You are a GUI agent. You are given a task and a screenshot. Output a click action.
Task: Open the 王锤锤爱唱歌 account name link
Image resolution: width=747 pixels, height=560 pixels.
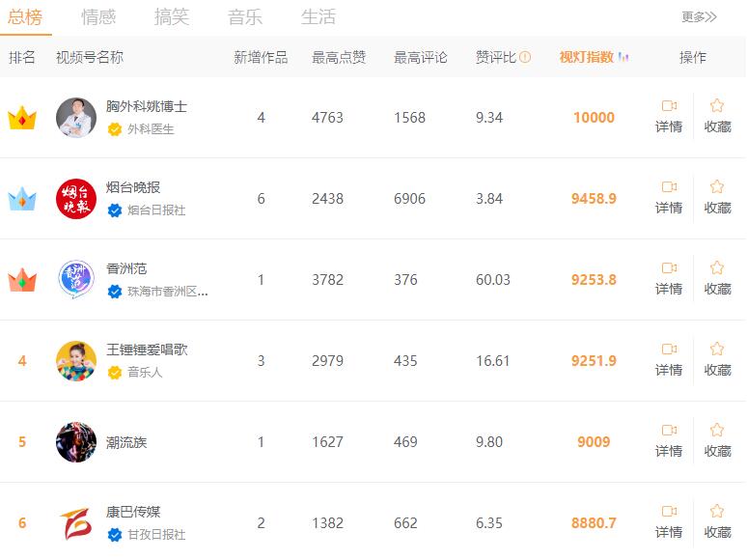pyautogui.click(x=147, y=350)
